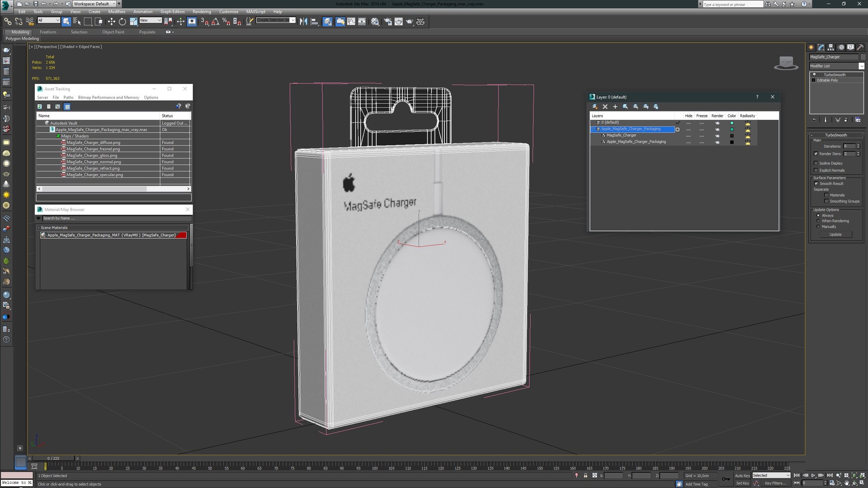Viewport: 868px width, 488px height.
Task: Collapse the Scene Materials group
Action: pyautogui.click(x=38, y=228)
